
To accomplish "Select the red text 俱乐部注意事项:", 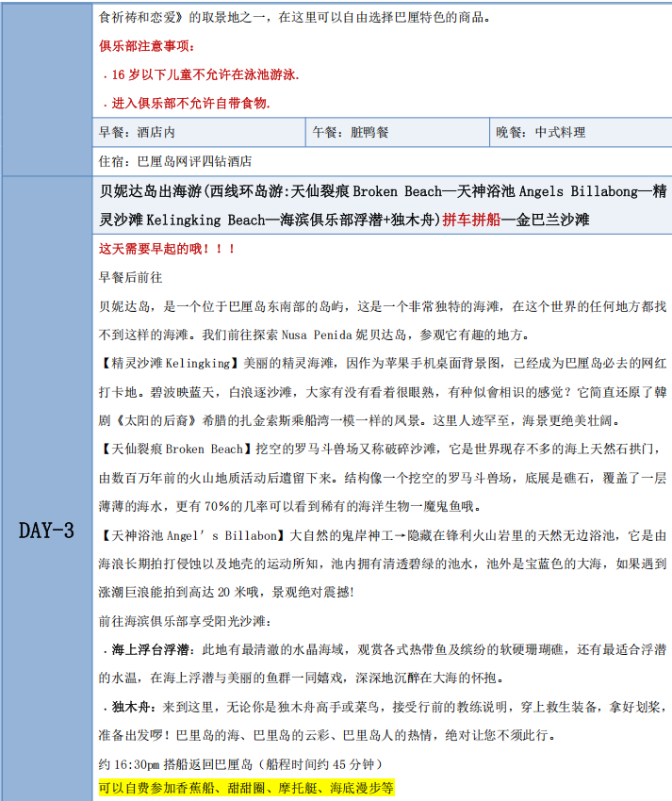I will 147,46.
